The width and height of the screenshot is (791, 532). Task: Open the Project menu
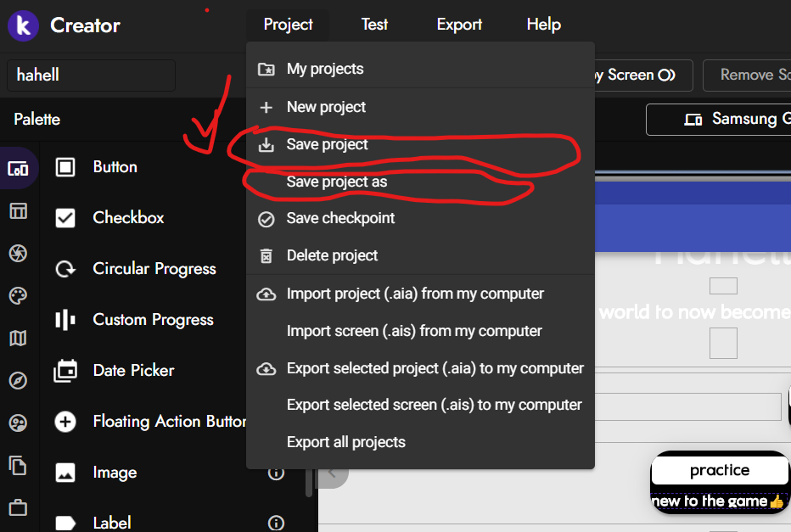pos(288,25)
